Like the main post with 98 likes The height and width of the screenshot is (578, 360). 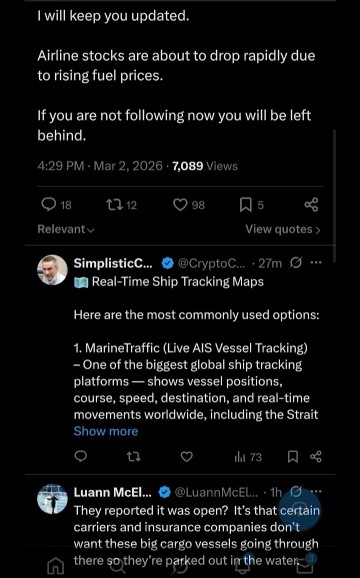[189, 205]
